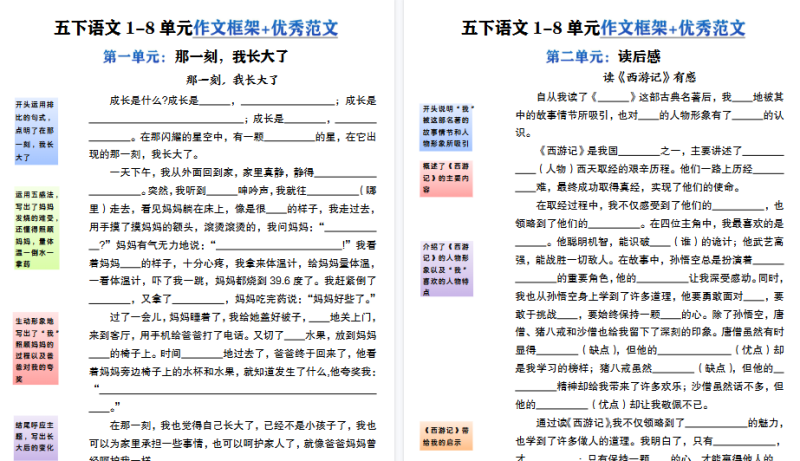
Task: Click the text '《西游记》是我国'
Action: click(x=577, y=151)
